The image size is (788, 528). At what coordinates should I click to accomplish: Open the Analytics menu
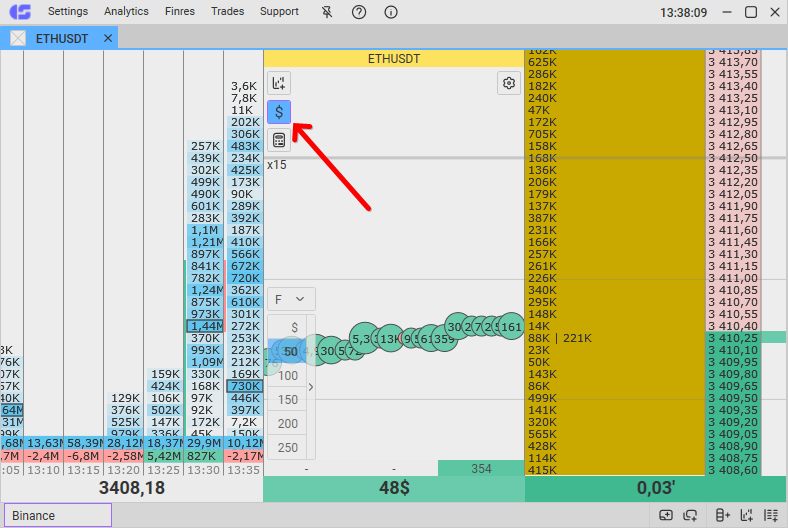126,12
